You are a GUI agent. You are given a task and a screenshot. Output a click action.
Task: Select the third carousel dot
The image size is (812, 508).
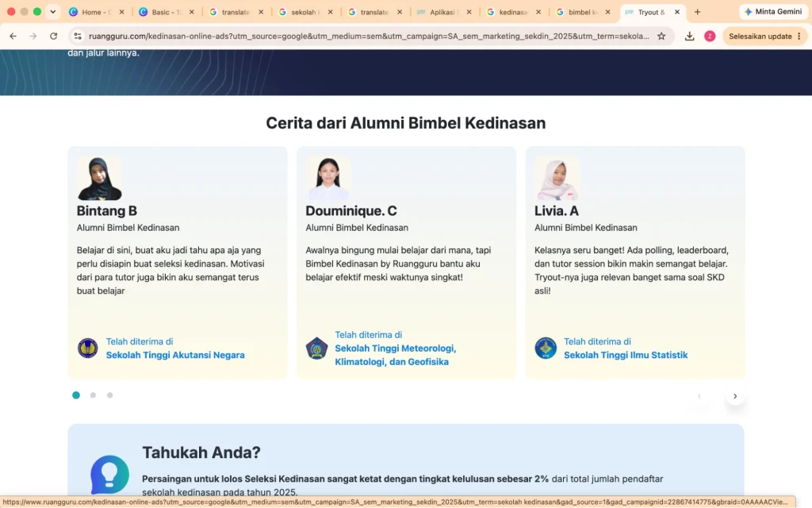[109, 395]
